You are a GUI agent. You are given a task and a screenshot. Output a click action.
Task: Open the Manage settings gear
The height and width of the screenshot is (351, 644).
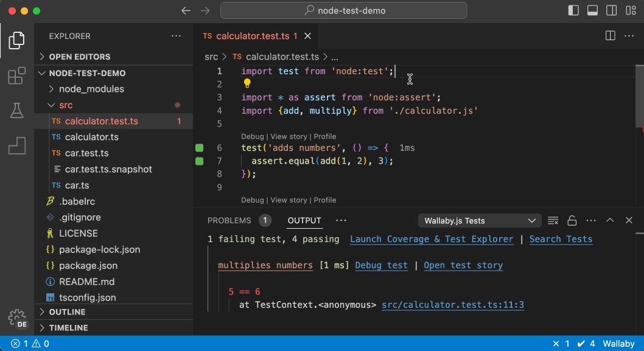pos(17,318)
